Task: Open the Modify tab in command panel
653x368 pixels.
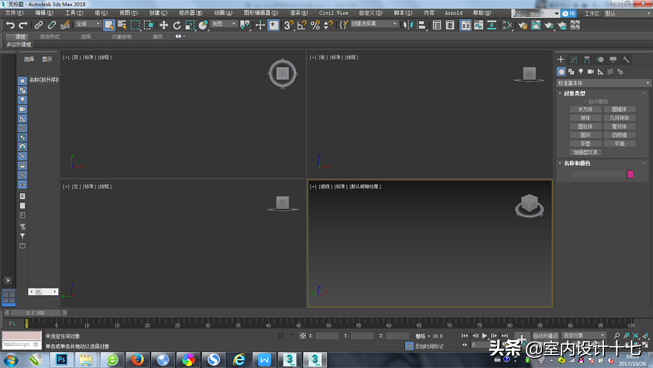Action: (x=574, y=60)
